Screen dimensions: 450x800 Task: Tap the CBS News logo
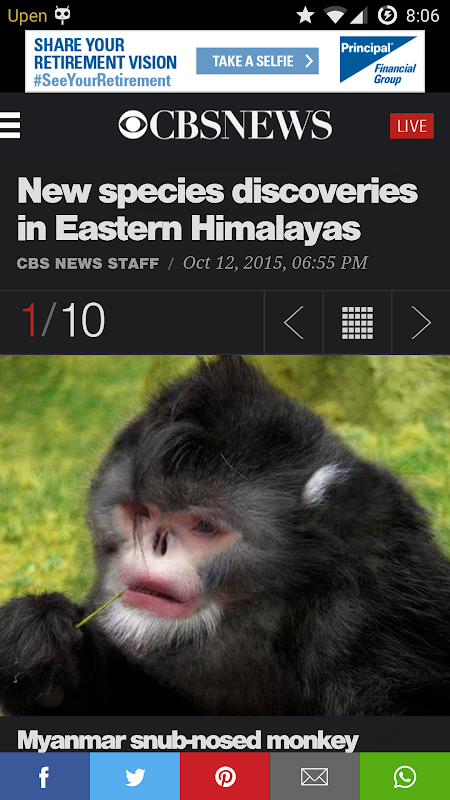click(x=225, y=125)
